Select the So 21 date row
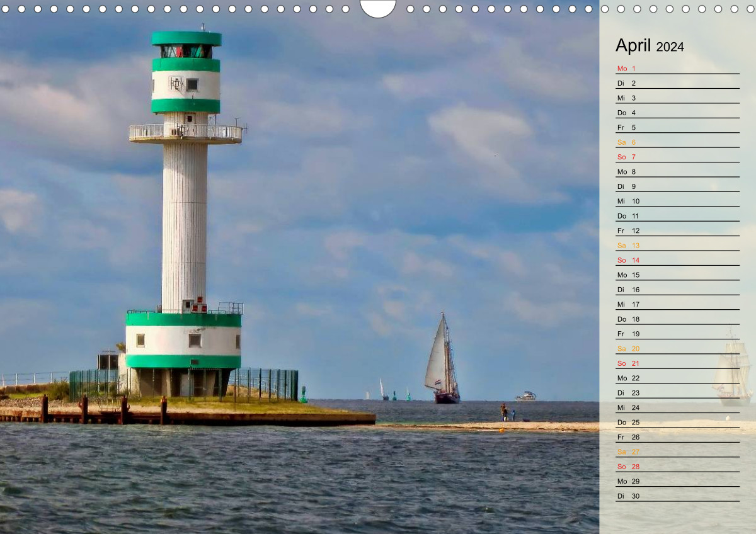756x534 pixels. click(x=677, y=363)
